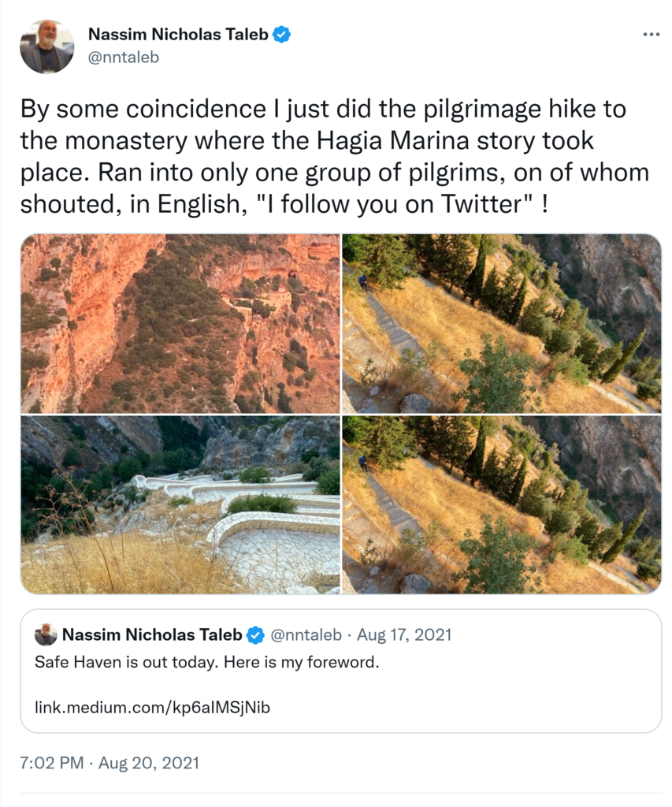Open the bottom-right hillside steps photo

[502, 504]
